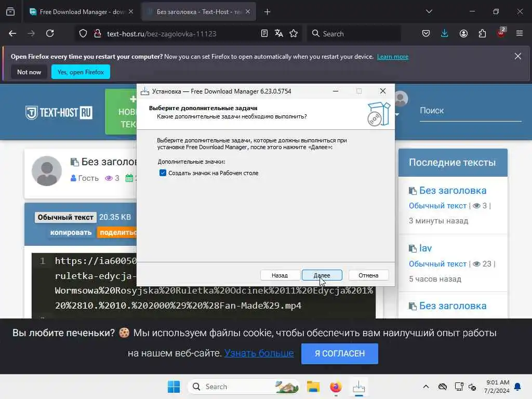The width and height of the screenshot is (532, 399).
Task: Click Обычный текст under first Без заголовка
Action: pos(437,206)
